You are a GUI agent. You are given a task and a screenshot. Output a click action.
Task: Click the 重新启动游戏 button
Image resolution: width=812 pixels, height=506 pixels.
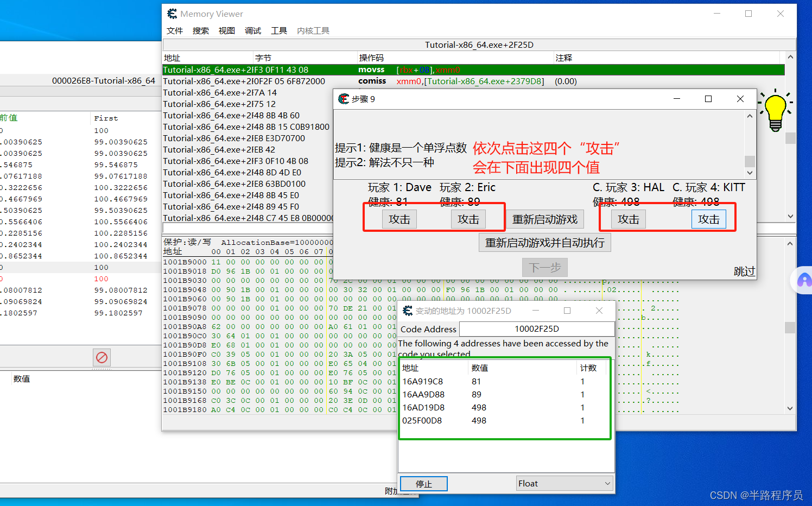coord(545,219)
